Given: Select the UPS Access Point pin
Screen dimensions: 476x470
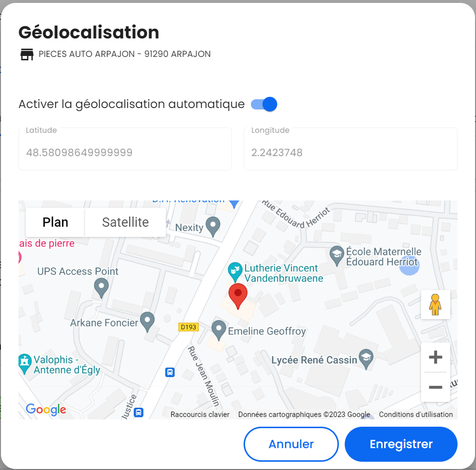Looking at the screenshot, I should (x=102, y=289).
